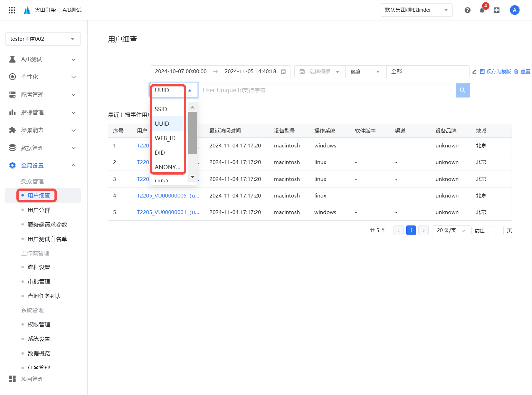
Task: Open the app grid launcher icon
Action: 12,10
